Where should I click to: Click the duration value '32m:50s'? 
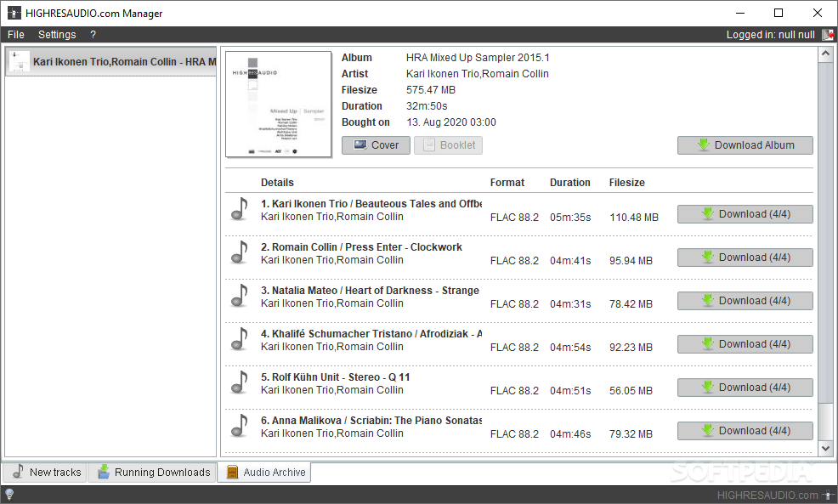coord(427,106)
